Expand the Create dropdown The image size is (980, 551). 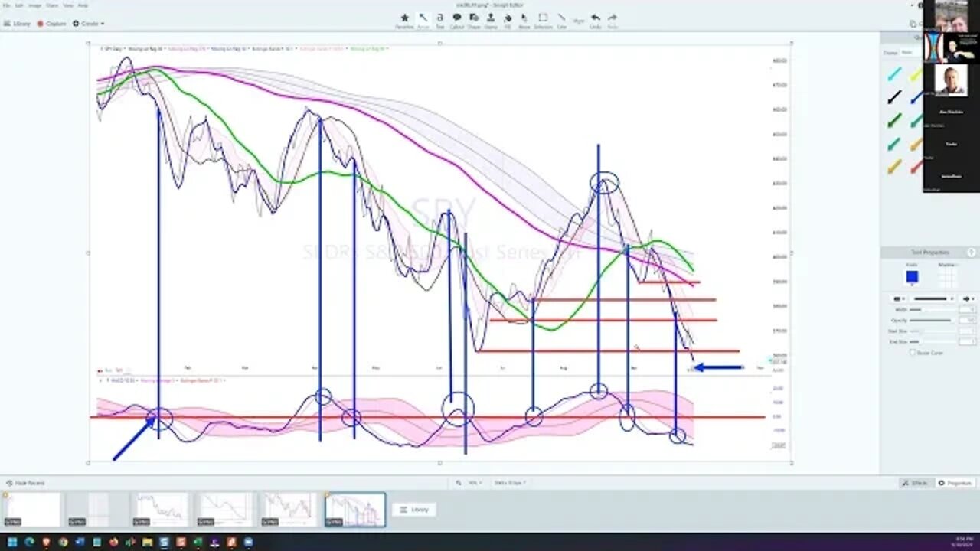tap(89, 24)
